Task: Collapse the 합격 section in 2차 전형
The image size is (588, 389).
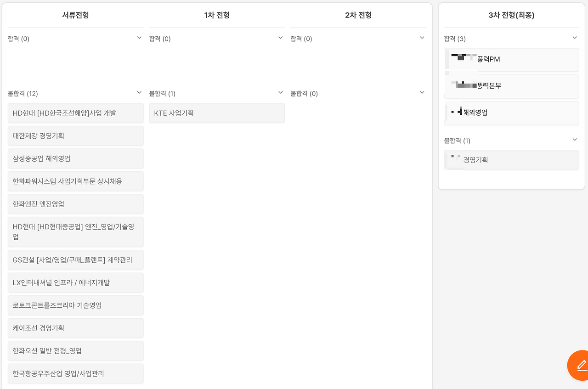Action: [422, 38]
